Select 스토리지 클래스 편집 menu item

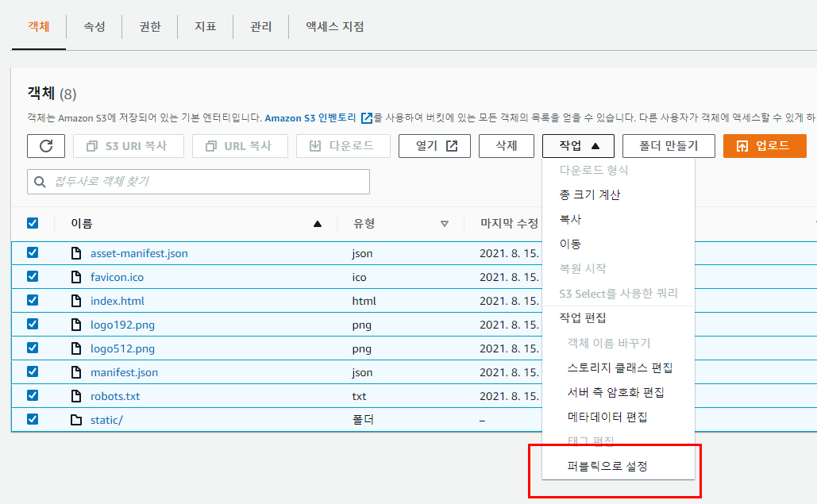point(619,367)
